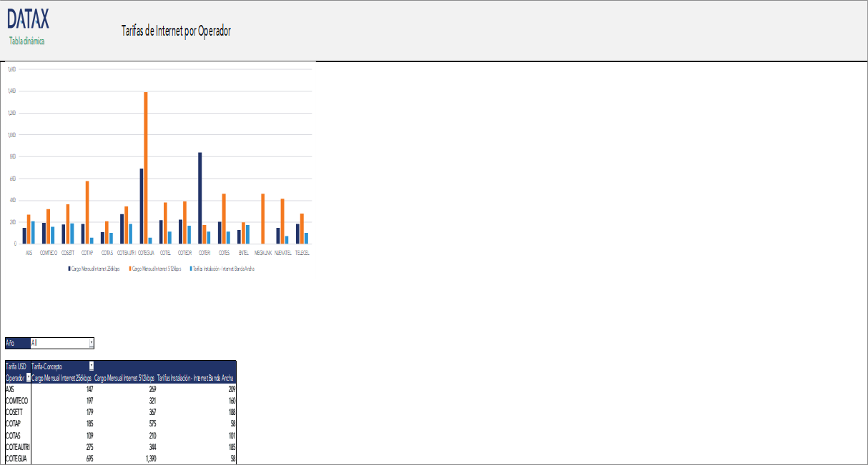Select the 'Tarifas de Internet por Operador' title
The width and height of the screenshot is (868, 465).
coord(176,31)
